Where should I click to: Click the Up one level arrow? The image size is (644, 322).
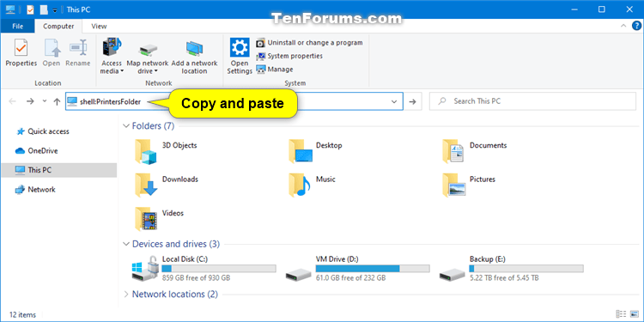57,101
